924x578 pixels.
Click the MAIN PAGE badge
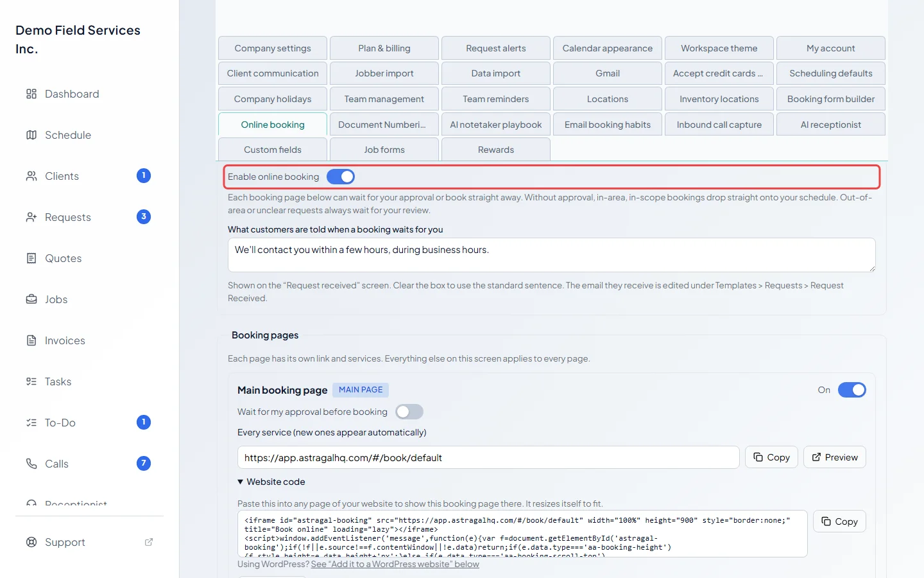tap(361, 390)
